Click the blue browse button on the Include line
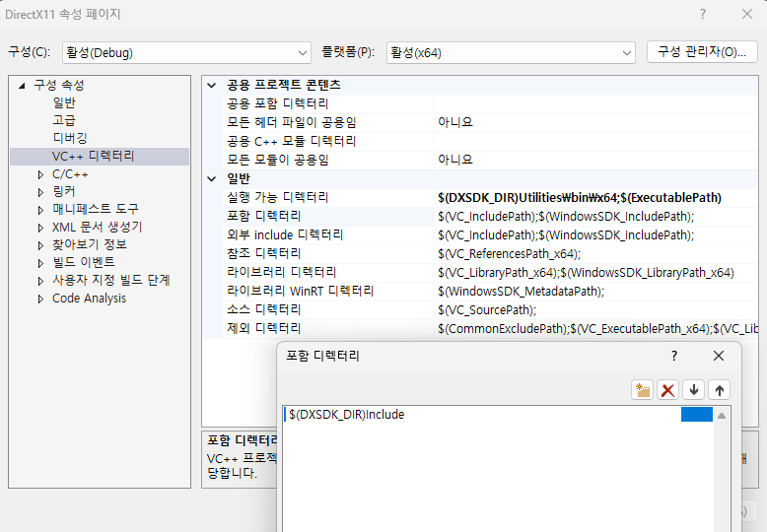This screenshot has height=532, width=767. 697,414
